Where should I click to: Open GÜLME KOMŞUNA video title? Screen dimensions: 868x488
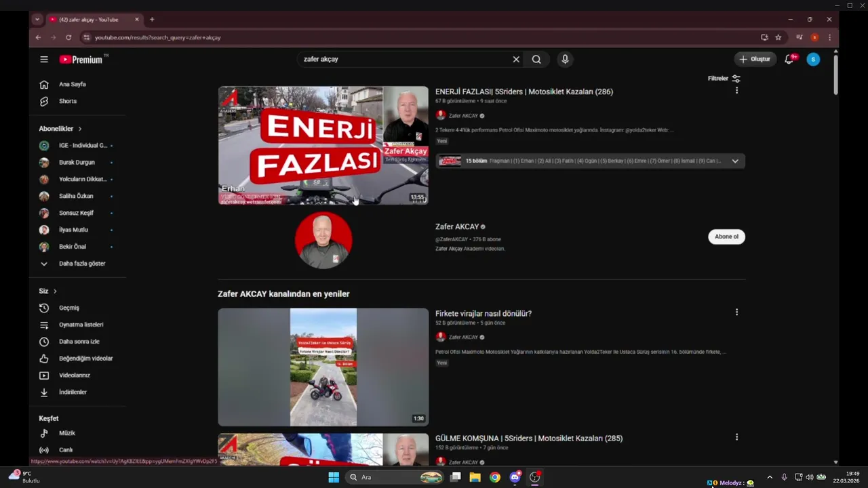pyautogui.click(x=529, y=439)
